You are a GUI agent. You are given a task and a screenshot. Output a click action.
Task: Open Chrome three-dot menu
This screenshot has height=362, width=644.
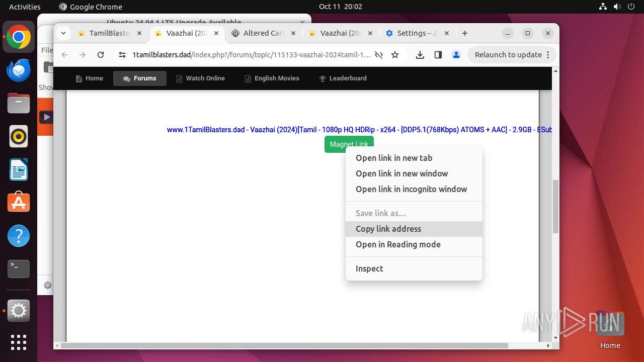pyautogui.click(x=548, y=55)
